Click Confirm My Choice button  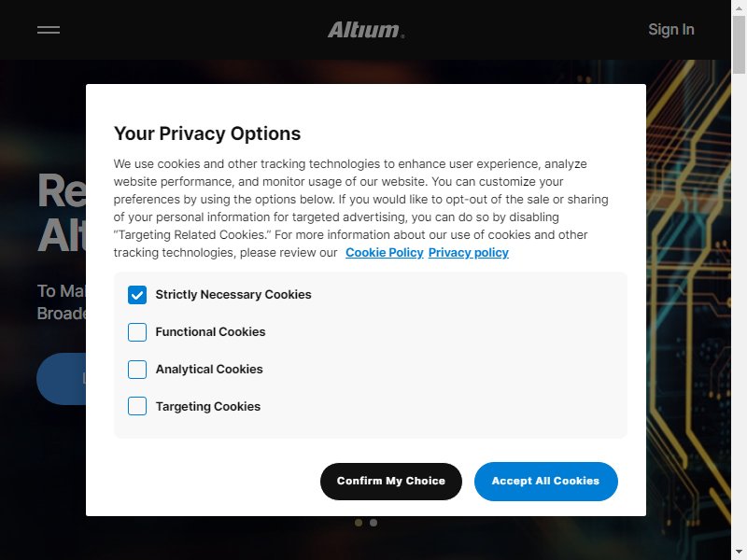point(391,481)
